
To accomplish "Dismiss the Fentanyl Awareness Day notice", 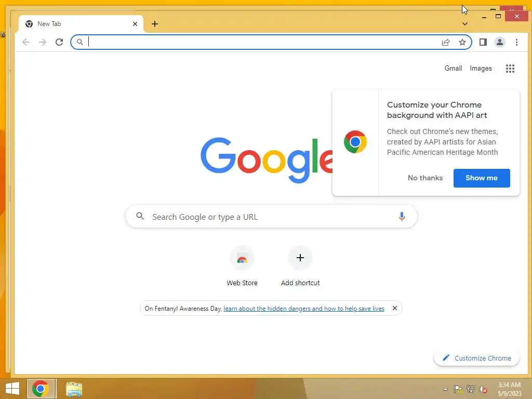I will pyautogui.click(x=395, y=308).
